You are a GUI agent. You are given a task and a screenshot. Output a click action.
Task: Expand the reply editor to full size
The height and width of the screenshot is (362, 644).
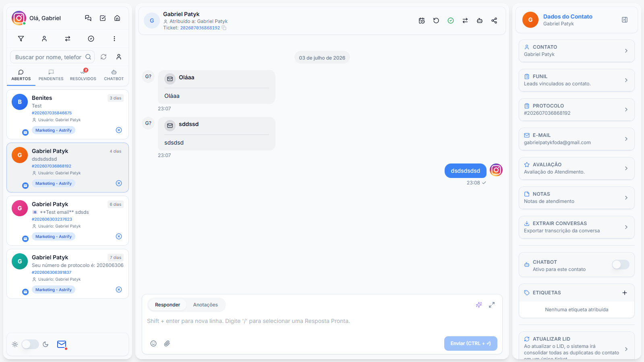point(492,305)
